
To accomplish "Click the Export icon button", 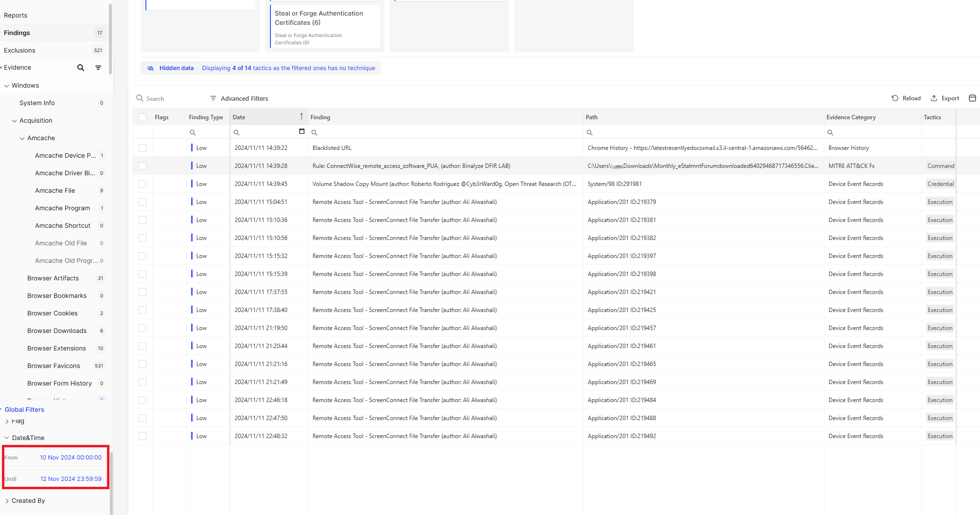I will (x=934, y=98).
